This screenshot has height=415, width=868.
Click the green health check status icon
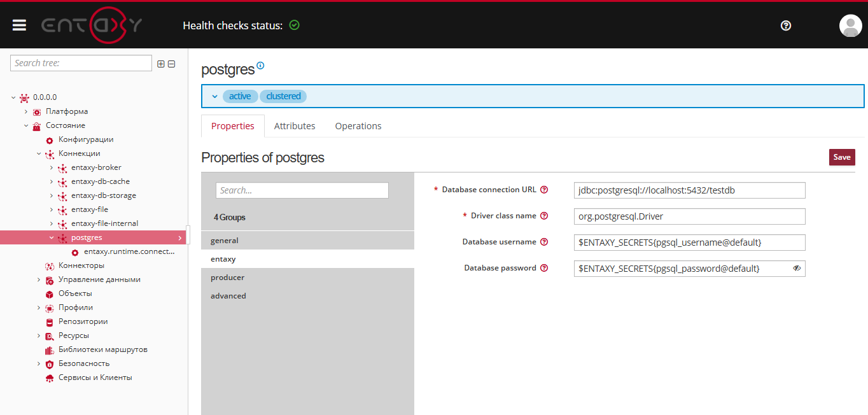pos(294,25)
